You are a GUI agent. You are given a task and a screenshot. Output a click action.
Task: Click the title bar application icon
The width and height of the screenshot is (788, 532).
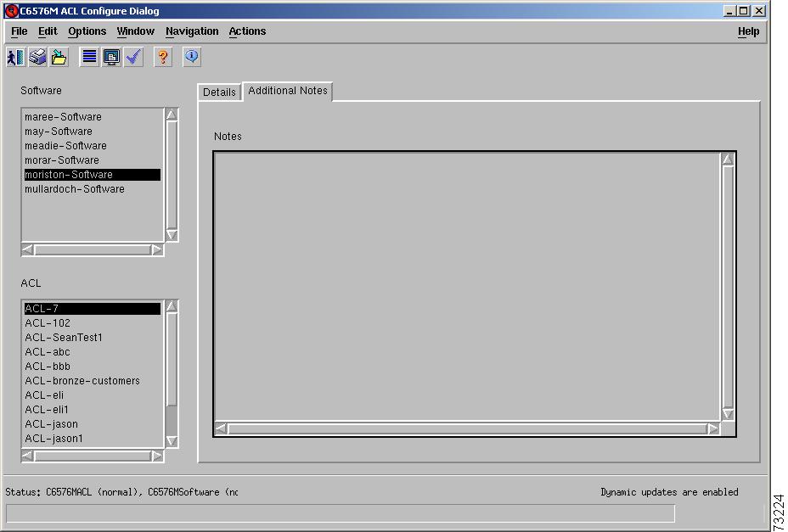coord(11,10)
